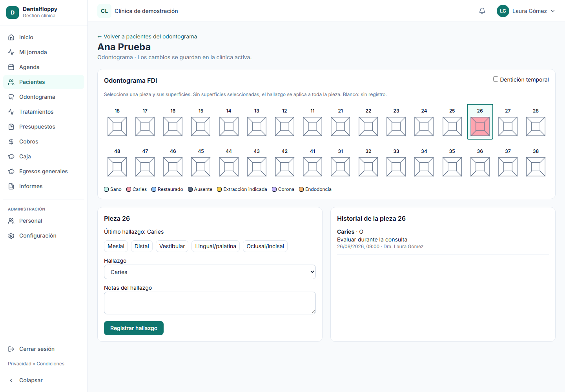
Task: Toggle the Oclusal/incisal surface
Action: coord(265,246)
